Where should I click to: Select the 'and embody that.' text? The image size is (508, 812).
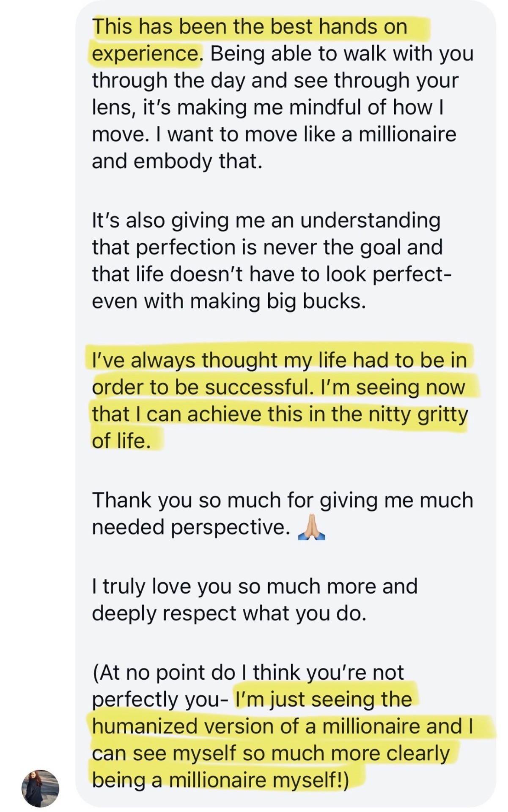pyautogui.click(x=177, y=162)
